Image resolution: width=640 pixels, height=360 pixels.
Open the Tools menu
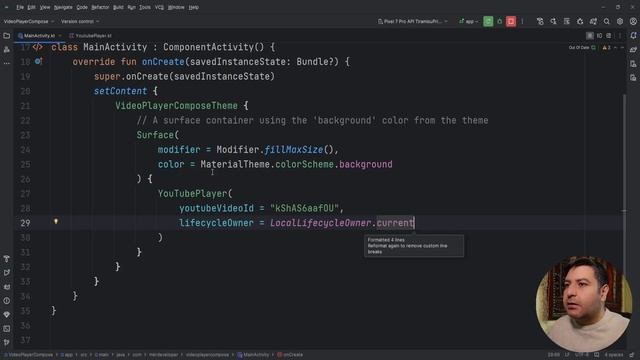144,7
